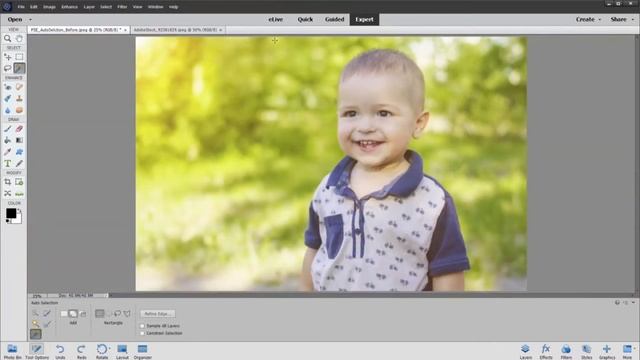
Task: Select the Gradient tool
Action: point(19,140)
